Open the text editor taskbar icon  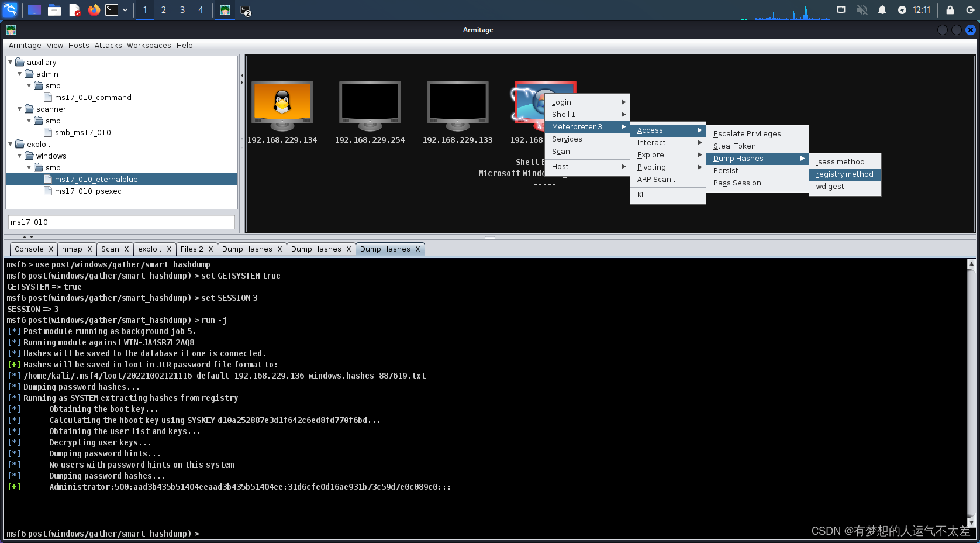(74, 10)
